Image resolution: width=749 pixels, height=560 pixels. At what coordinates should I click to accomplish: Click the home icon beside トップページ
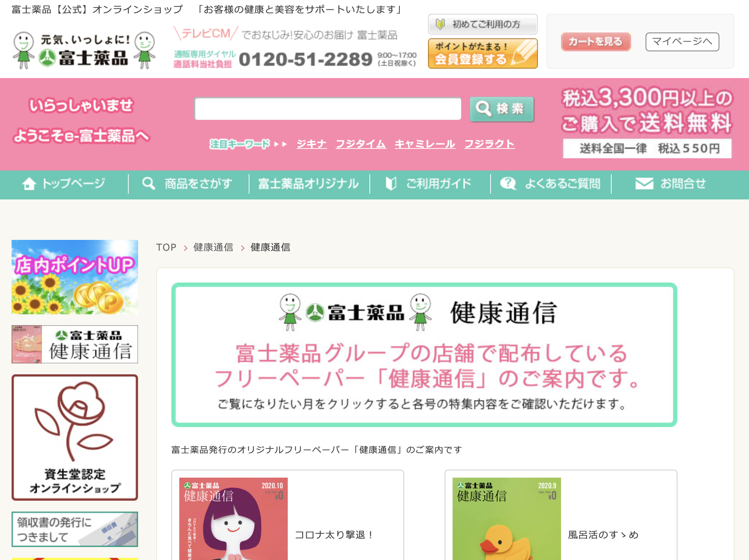(29, 184)
